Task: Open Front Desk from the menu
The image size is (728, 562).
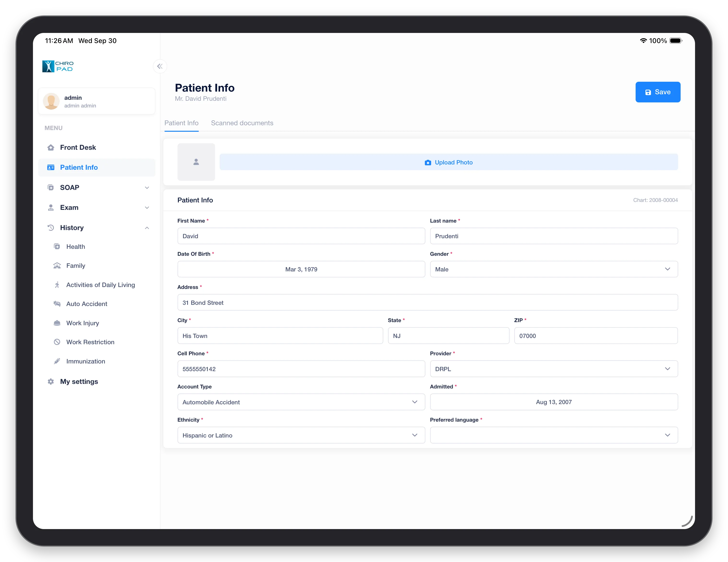Action: [x=97, y=148]
